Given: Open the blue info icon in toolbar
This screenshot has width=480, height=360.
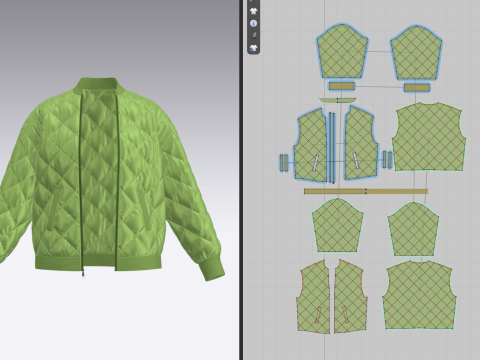Looking at the screenshot, I should (254, 23).
